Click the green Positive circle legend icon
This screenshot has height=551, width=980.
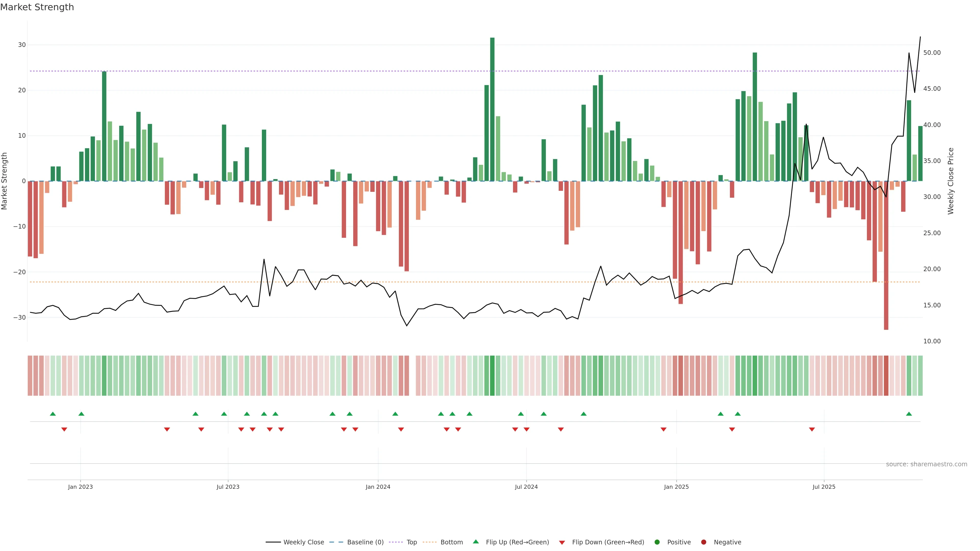(657, 542)
